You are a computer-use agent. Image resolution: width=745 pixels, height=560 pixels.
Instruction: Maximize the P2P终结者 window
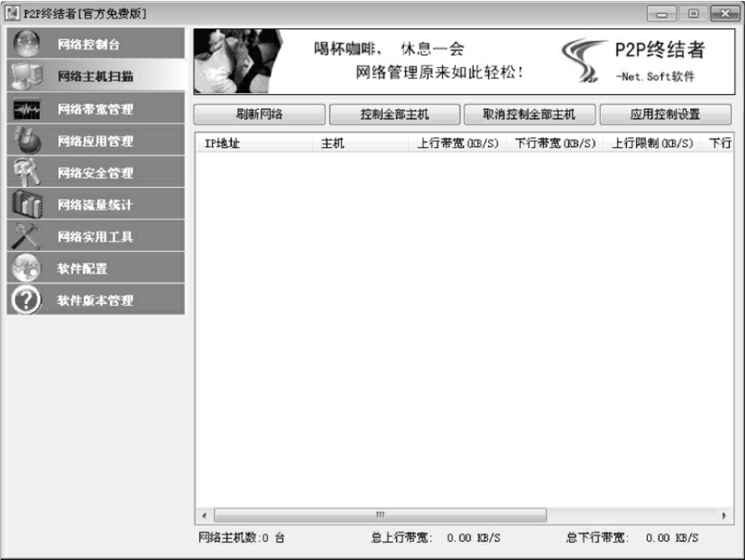693,14
